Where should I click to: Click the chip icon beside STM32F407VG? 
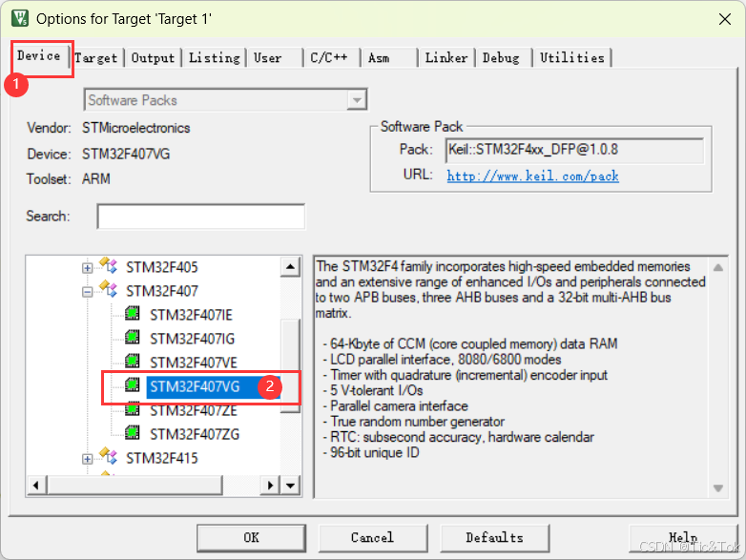pyautogui.click(x=133, y=384)
